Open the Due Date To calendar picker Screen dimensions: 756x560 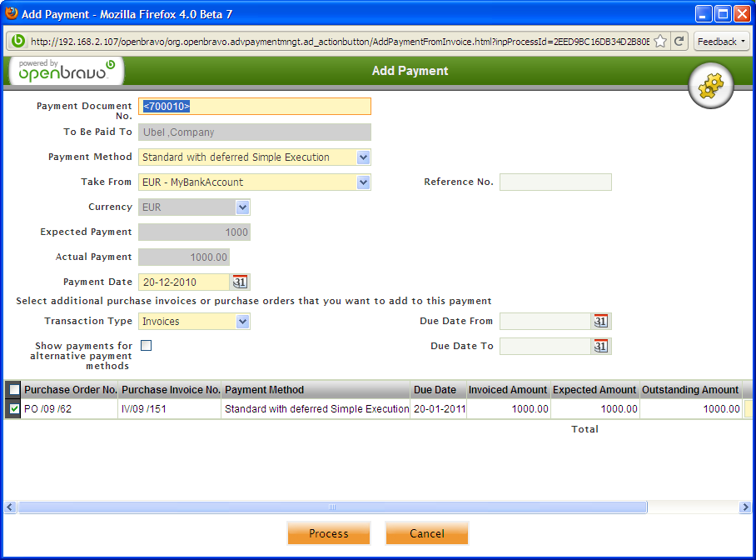coord(600,346)
